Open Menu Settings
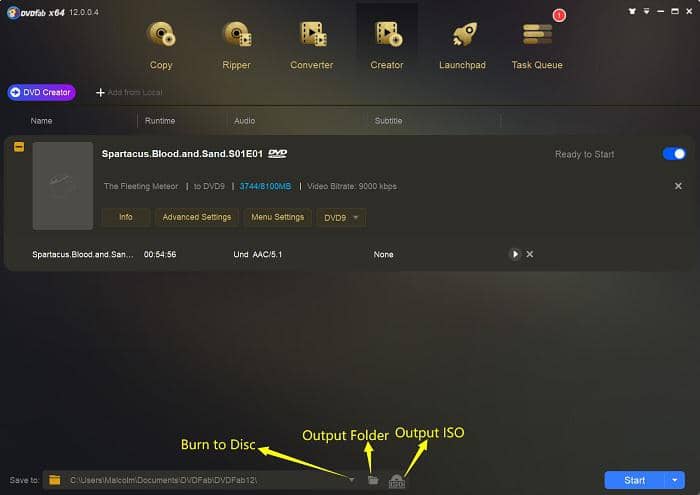The height and width of the screenshot is (495, 700). click(277, 217)
